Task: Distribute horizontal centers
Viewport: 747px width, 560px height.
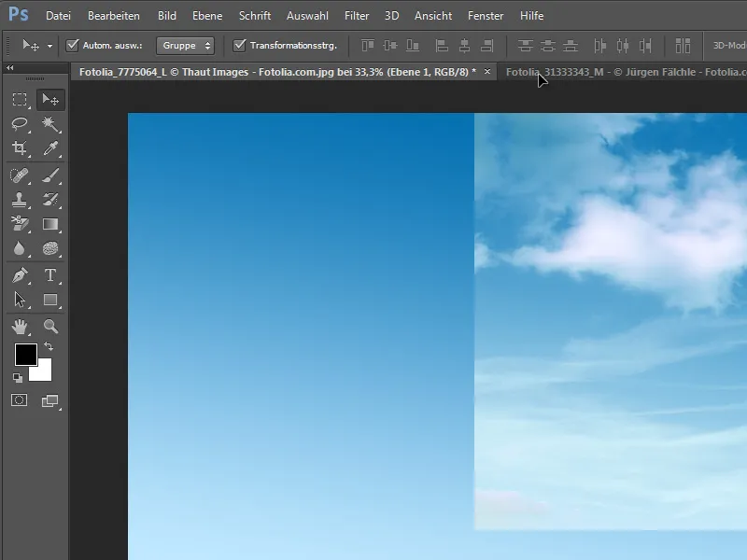Action: [623, 46]
